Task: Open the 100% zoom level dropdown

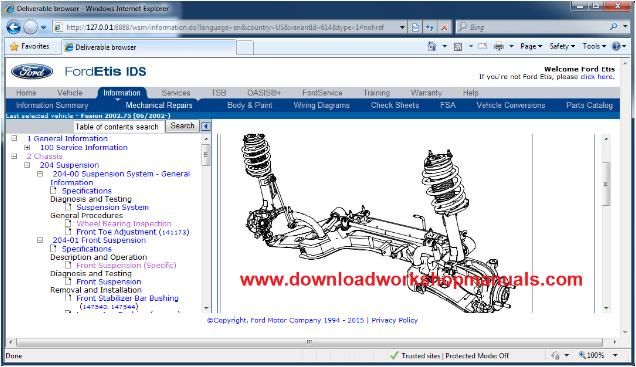Action: click(616, 355)
